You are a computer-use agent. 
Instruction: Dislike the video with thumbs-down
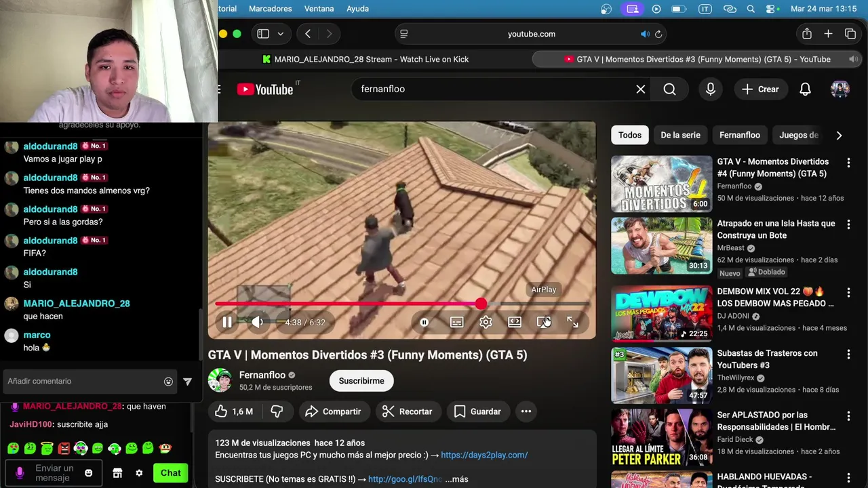click(277, 411)
